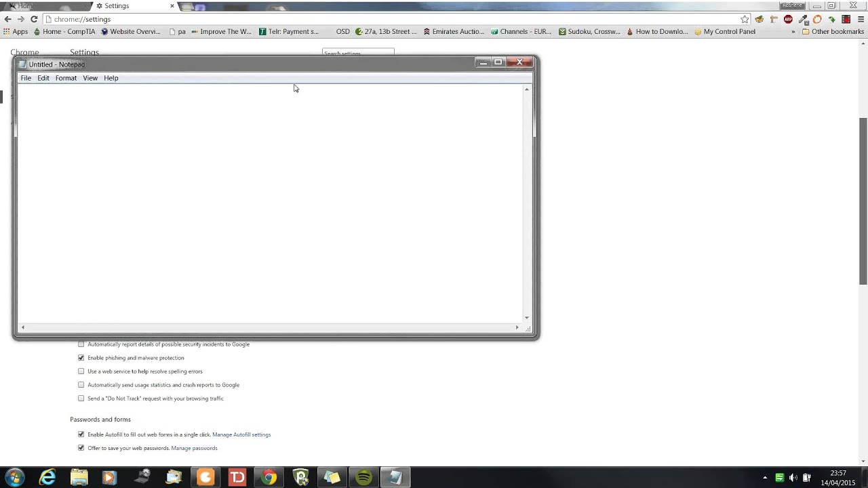Toggle automatically report security incidents checkbox
The width and height of the screenshot is (868, 488).
tap(81, 344)
